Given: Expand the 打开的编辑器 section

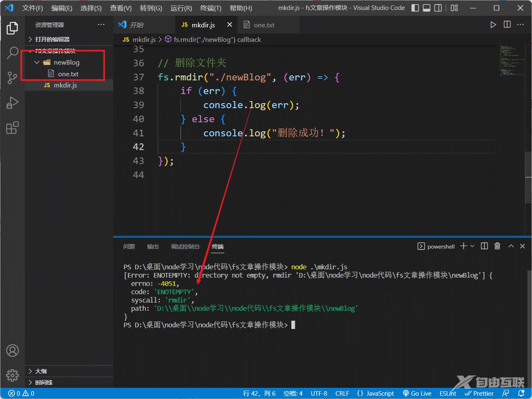Looking at the screenshot, I should pos(69,39).
